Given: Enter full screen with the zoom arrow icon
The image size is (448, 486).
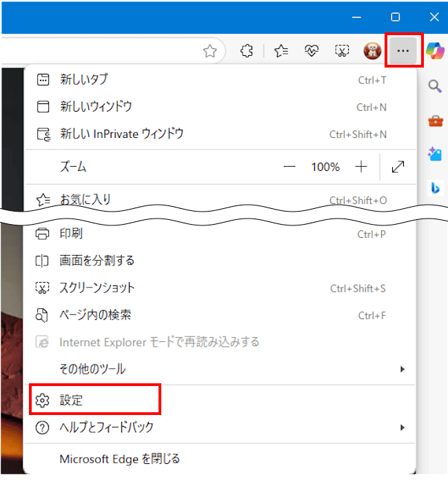Looking at the screenshot, I should click(398, 167).
